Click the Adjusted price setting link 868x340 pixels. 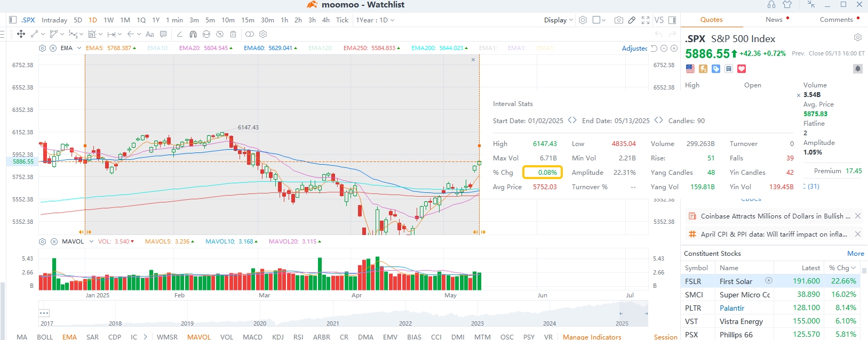click(635, 48)
